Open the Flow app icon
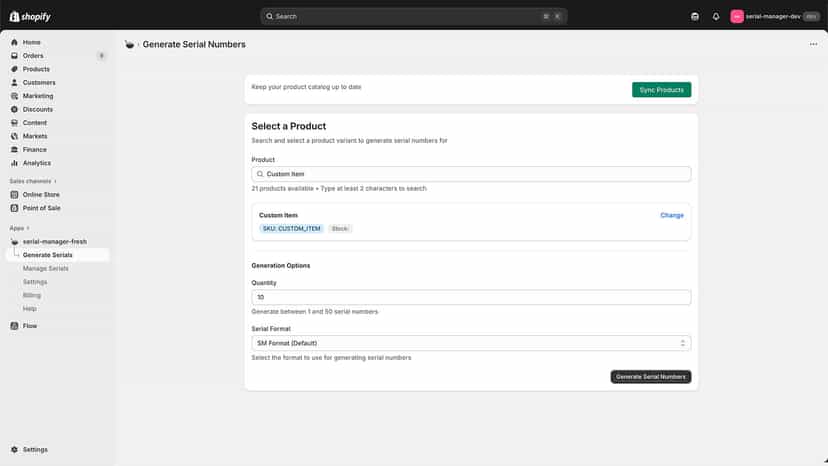 [x=14, y=326]
